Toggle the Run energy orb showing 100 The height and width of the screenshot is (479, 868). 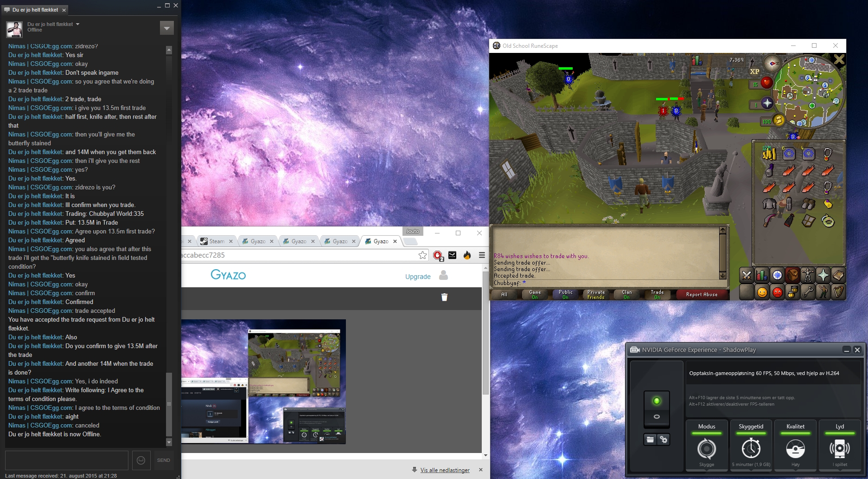click(779, 120)
